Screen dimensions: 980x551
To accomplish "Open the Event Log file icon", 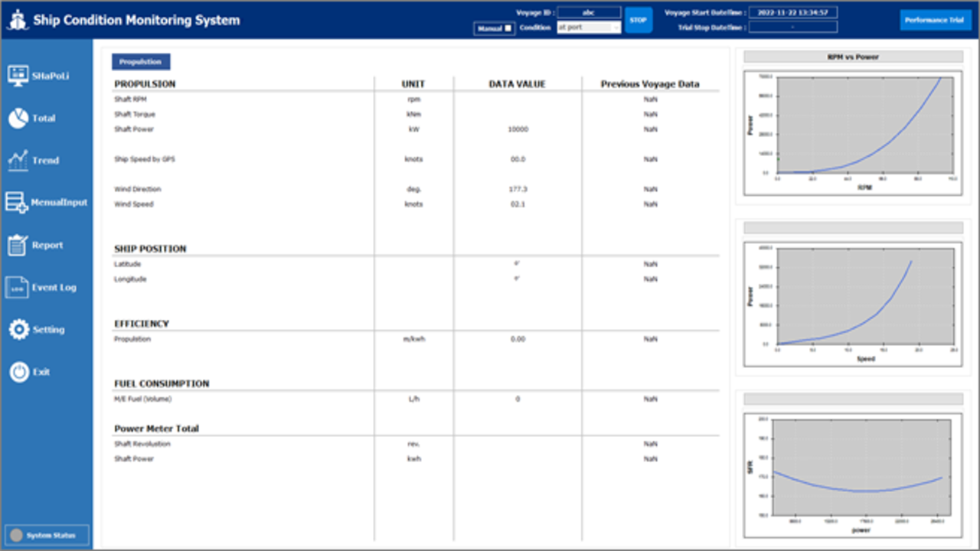I will 17,287.
